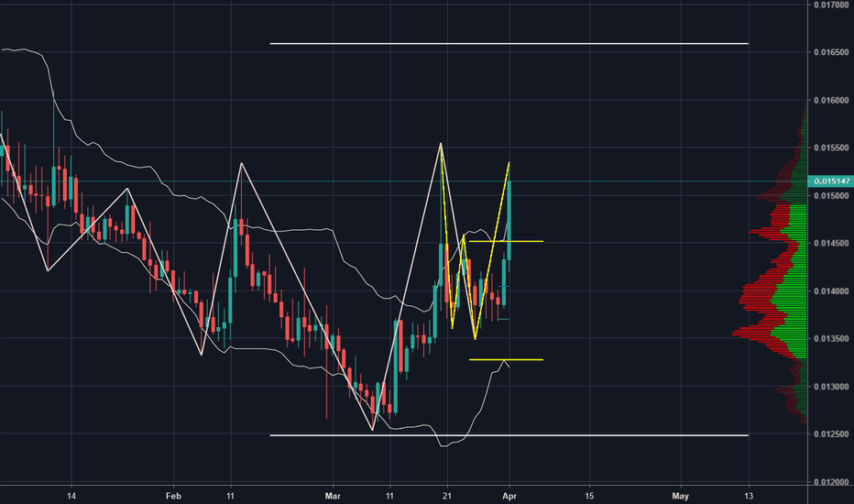854x504 pixels.
Task: Click the 0.015500 price axis label
Action: pyautogui.click(x=831, y=148)
